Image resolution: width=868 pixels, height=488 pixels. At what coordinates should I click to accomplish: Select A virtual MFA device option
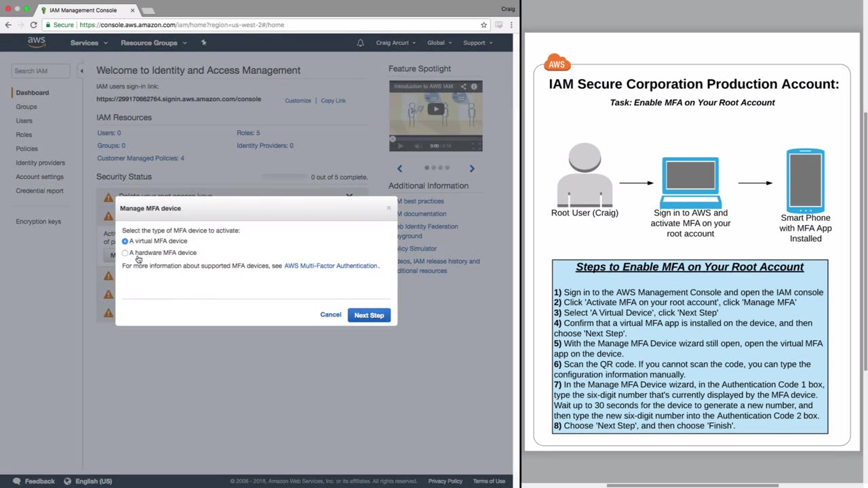click(x=125, y=241)
